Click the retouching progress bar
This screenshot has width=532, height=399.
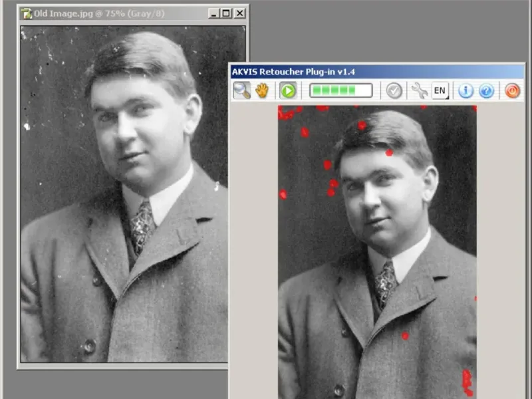point(340,90)
